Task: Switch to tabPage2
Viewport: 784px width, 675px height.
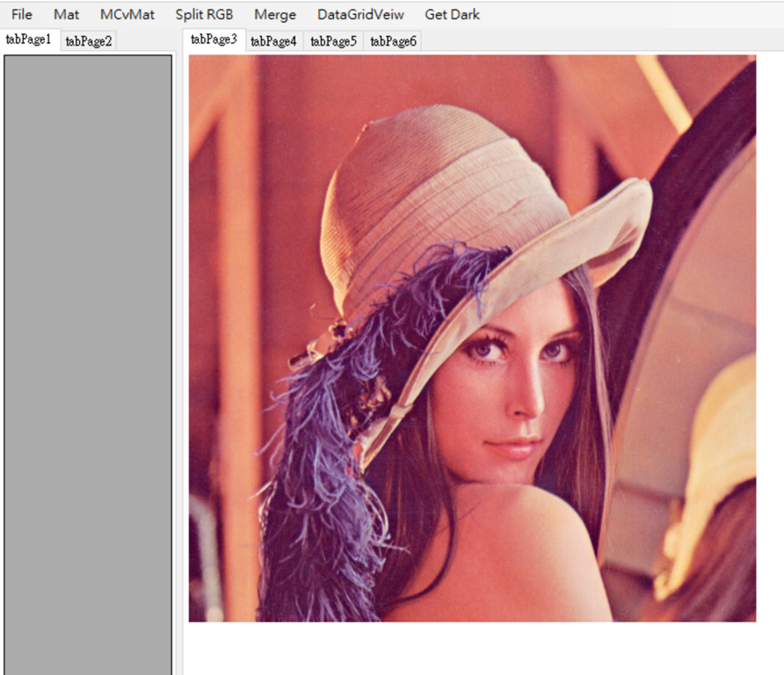Action: pyautogui.click(x=89, y=41)
